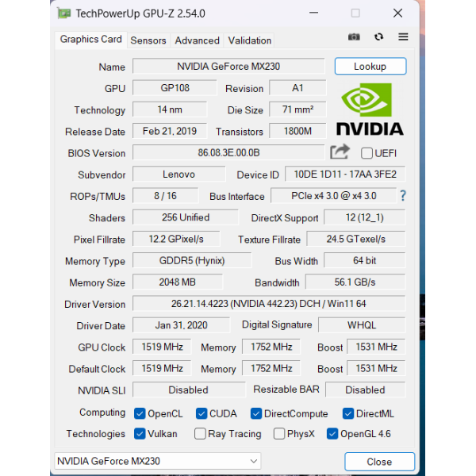The height and width of the screenshot is (476, 476).
Task: Click the Default Clock row Boost field 1531 MHz
Action: tap(376, 368)
